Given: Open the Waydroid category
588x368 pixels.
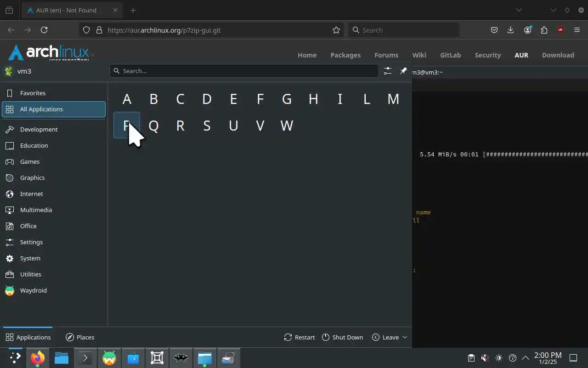Looking at the screenshot, I should click(x=54, y=290).
